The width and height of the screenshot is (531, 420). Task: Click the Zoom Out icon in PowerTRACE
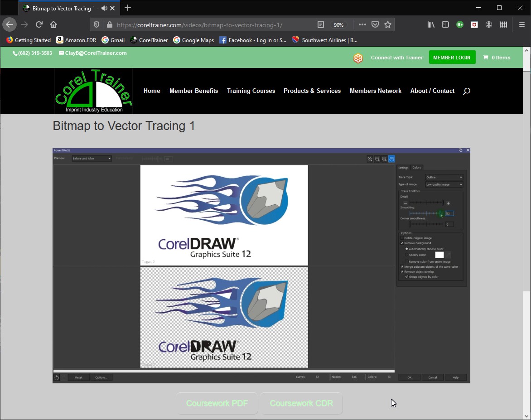click(x=377, y=159)
